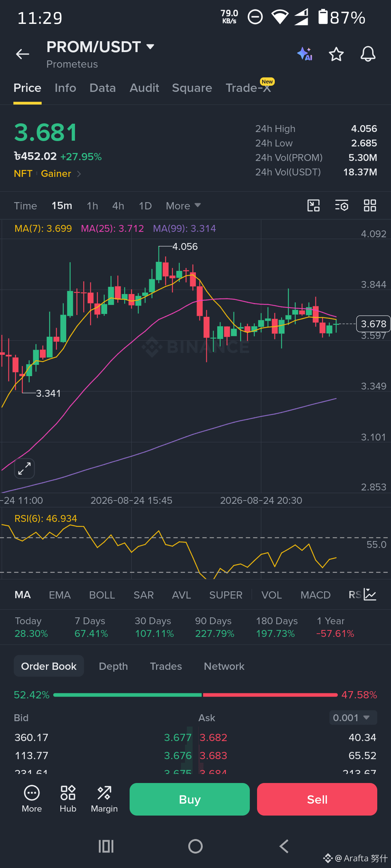Select the Price tab
Image resolution: width=391 pixels, height=868 pixels.
click(x=28, y=88)
